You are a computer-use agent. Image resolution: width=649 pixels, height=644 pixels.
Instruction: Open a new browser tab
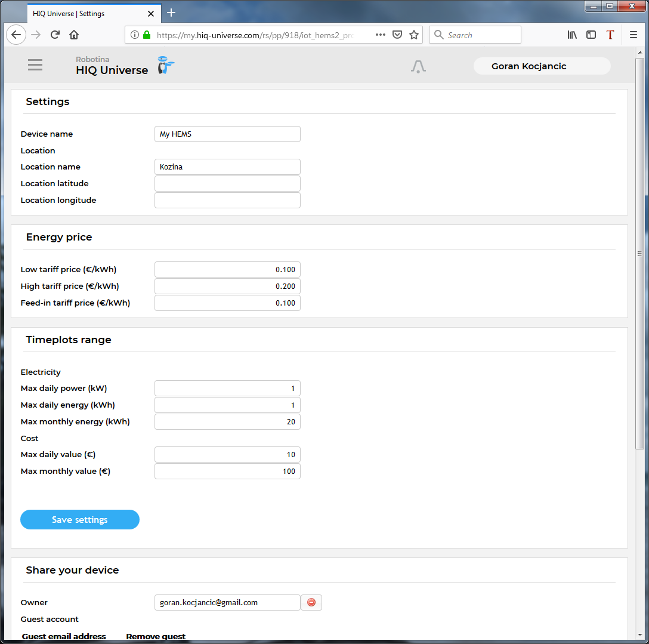[x=171, y=13]
